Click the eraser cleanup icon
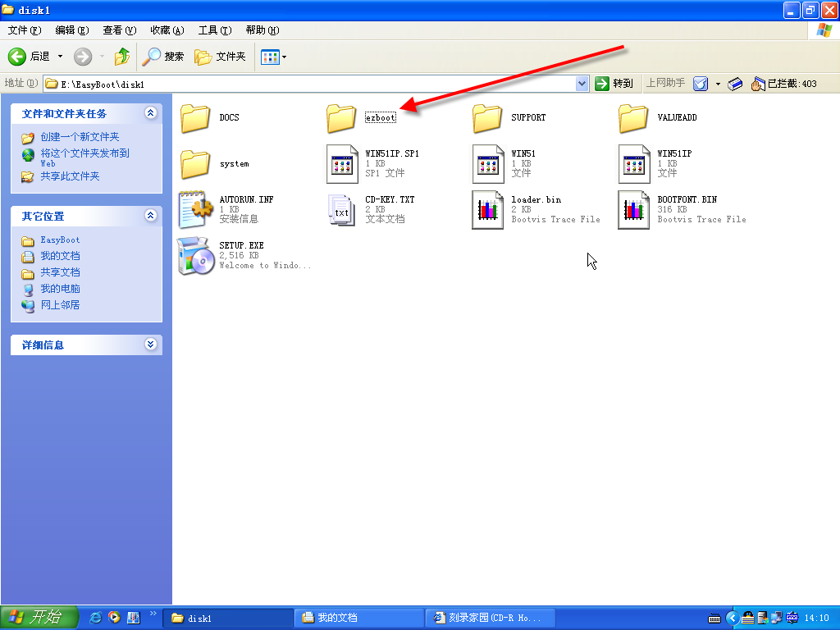Viewport: 840px width, 630px height. pyautogui.click(x=735, y=84)
